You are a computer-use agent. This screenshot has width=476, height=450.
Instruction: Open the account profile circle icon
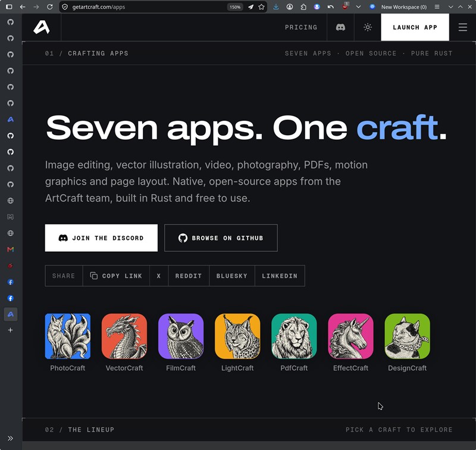click(x=290, y=7)
